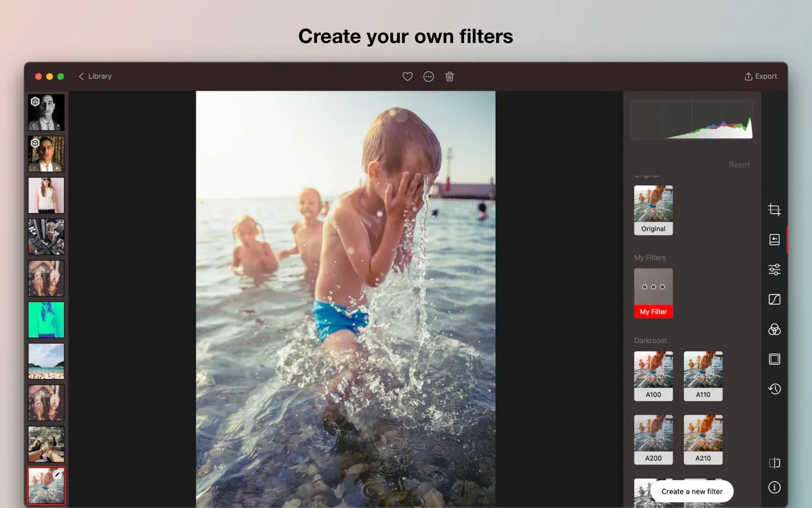The image size is (812, 508).
Task: Expand the Export options
Action: click(x=760, y=76)
